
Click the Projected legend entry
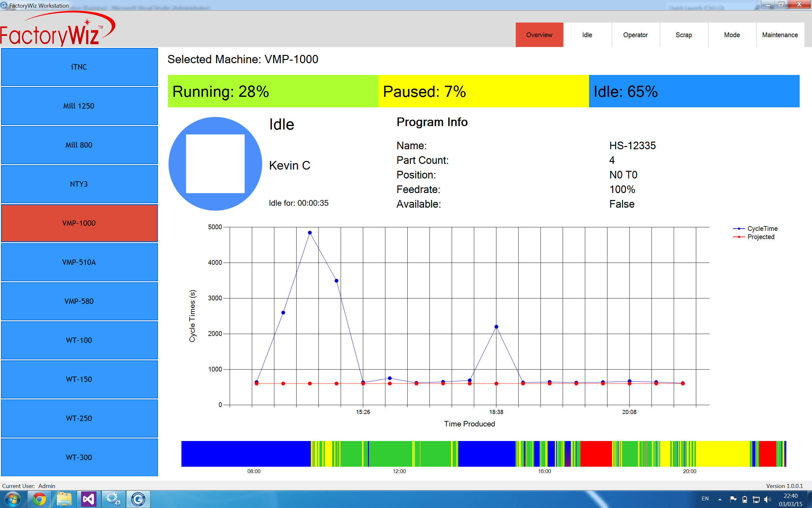tap(754, 237)
